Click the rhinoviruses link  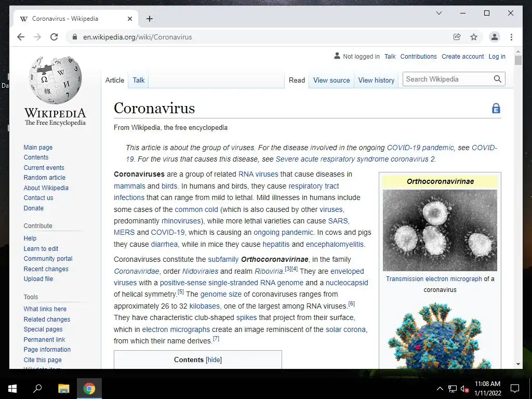pos(181,221)
